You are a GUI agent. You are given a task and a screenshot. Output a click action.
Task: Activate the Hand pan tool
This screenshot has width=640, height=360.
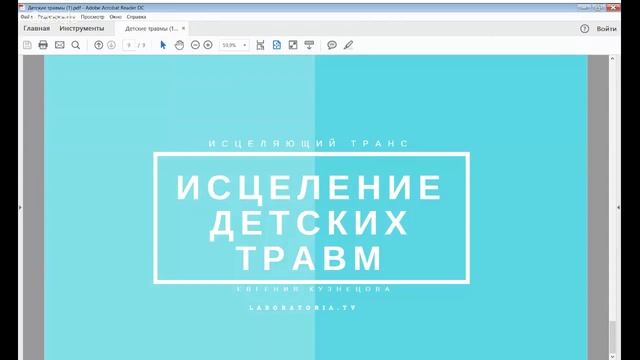click(x=179, y=45)
